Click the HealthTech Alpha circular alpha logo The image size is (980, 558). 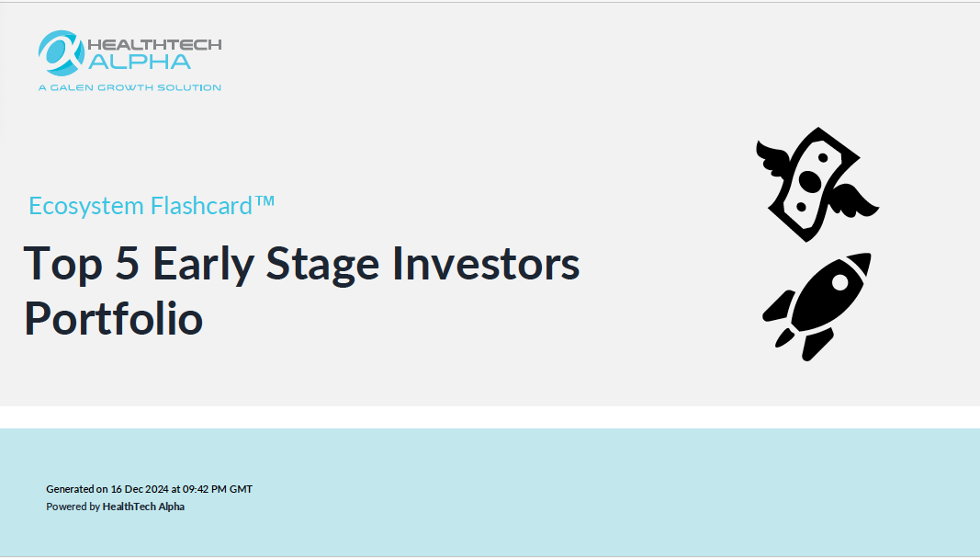tap(61, 53)
